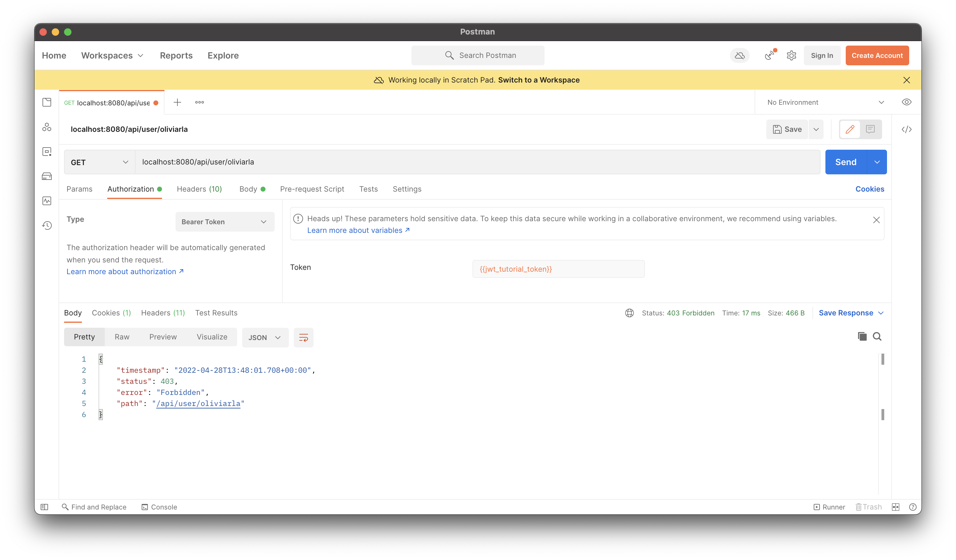Click into the Token input field
The height and width of the screenshot is (560, 956).
pos(558,269)
